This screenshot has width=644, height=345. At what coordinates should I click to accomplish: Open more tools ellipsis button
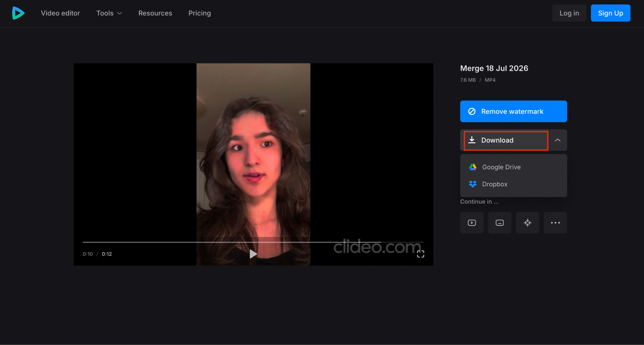[555, 223]
